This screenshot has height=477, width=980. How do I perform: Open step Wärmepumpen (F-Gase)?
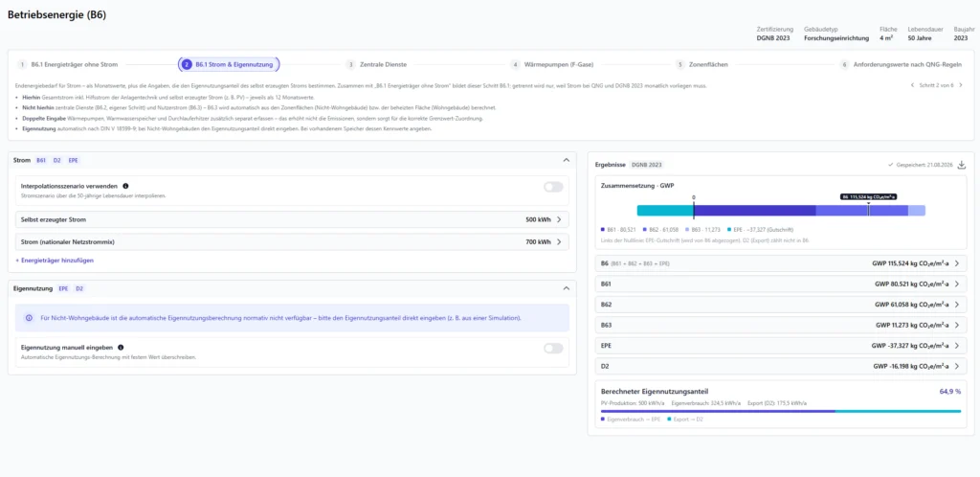pos(552,64)
